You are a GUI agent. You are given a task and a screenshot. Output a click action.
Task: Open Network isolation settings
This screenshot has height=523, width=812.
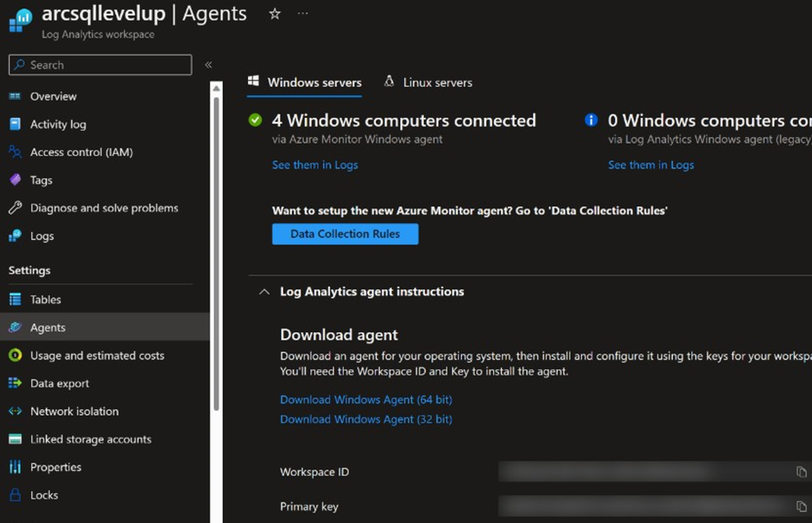tap(75, 411)
